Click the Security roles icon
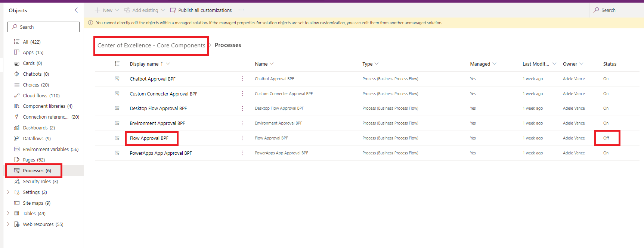This screenshot has height=248, width=644. click(x=16, y=181)
